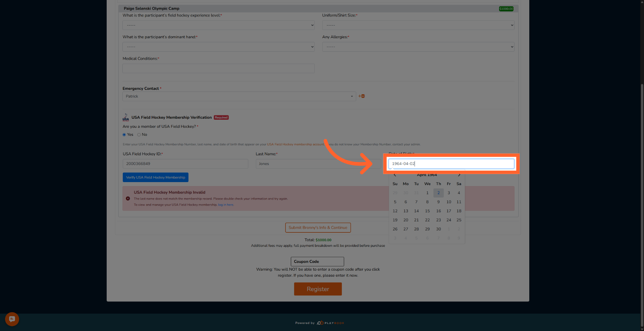Open the USA Field Hockey membership account link
Image resolution: width=644 pixels, height=331 pixels.
pyautogui.click(x=296, y=145)
